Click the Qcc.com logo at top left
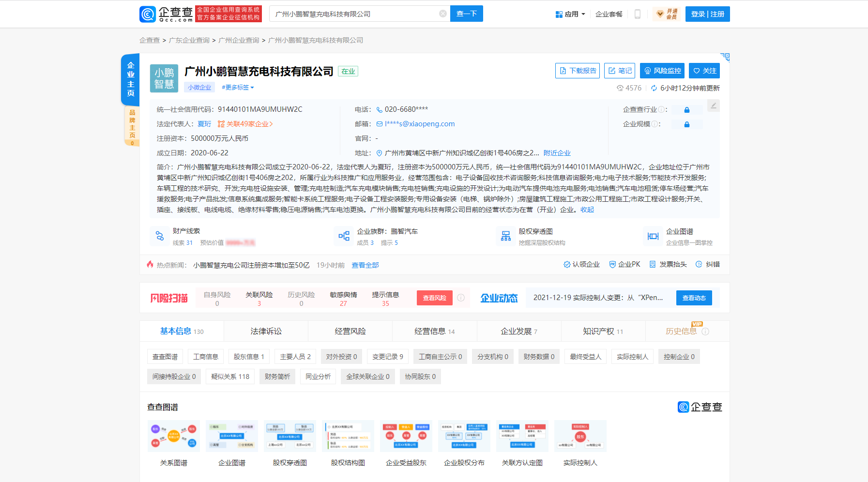 point(166,14)
